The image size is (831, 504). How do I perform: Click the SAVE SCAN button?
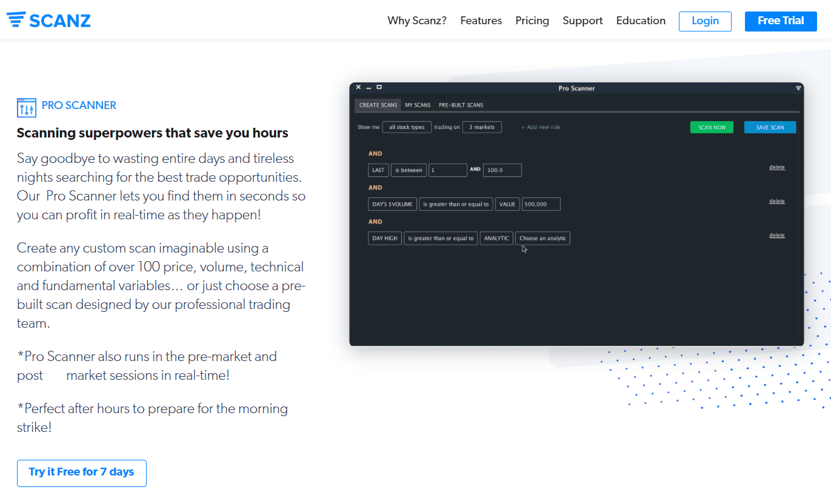point(770,127)
